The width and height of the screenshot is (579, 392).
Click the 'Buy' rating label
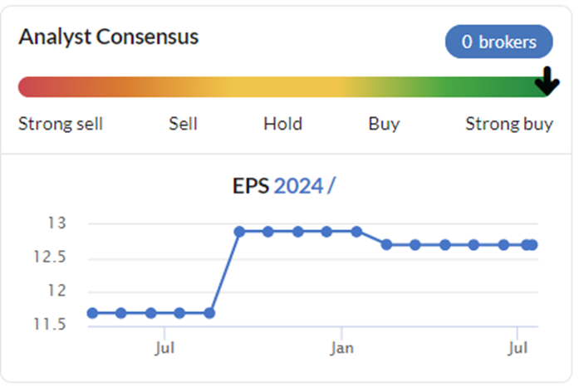coord(384,125)
